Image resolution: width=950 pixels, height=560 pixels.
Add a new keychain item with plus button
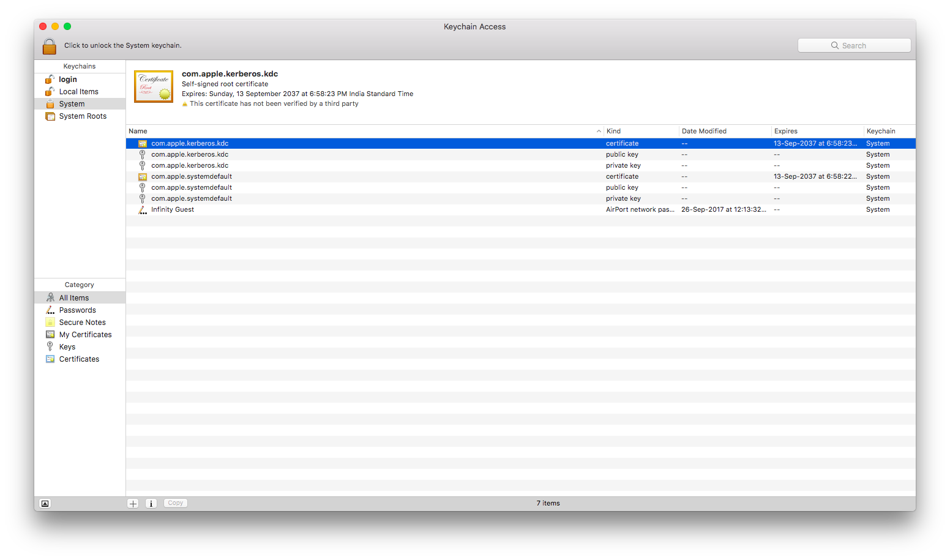coord(133,504)
